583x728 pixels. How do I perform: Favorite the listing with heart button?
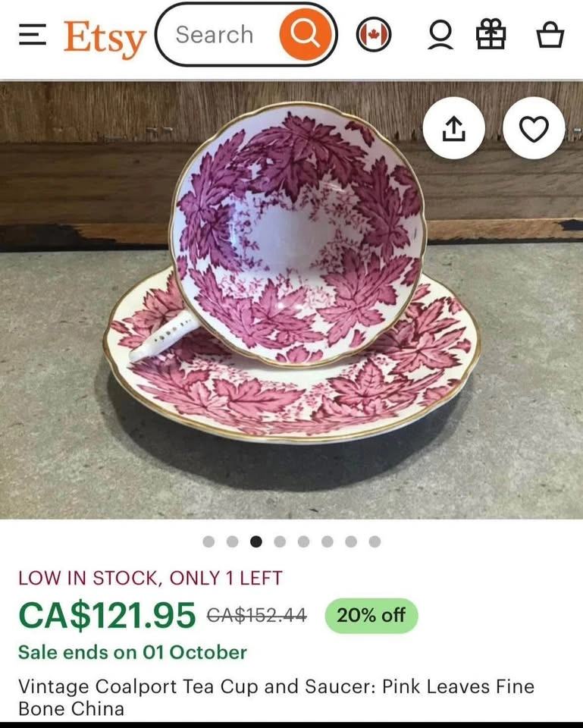pyautogui.click(x=534, y=128)
